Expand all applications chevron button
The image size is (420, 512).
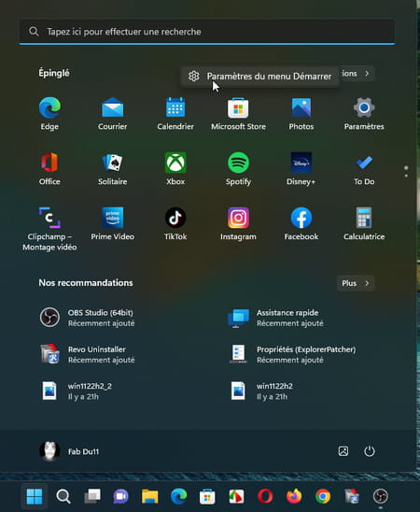pyautogui.click(x=367, y=74)
